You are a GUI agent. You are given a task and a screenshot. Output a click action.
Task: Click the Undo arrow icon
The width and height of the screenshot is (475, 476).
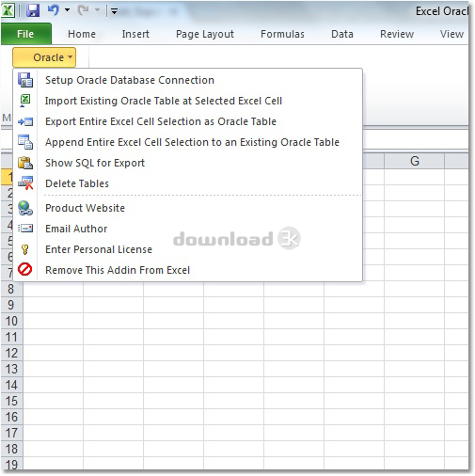pyautogui.click(x=54, y=10)
